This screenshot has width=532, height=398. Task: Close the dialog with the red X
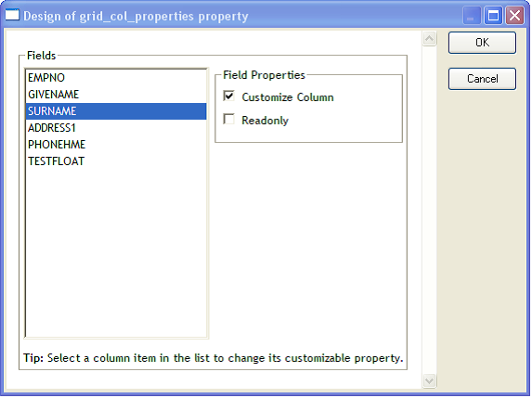(515, 16)
